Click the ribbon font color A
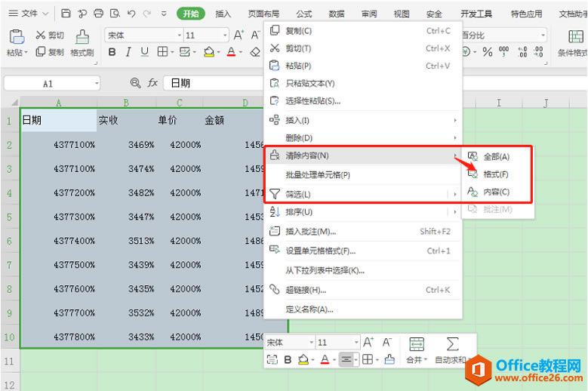 (x=232, y=52)
